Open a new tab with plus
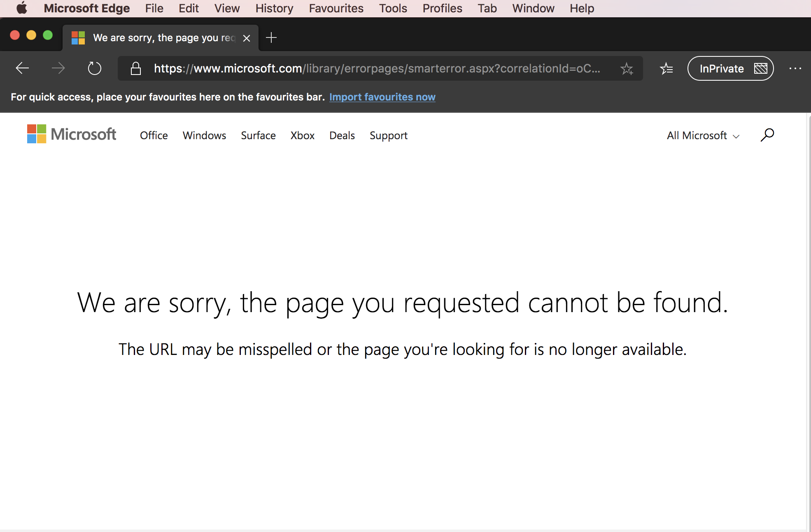811x532 pixels. tap(271, 38)
